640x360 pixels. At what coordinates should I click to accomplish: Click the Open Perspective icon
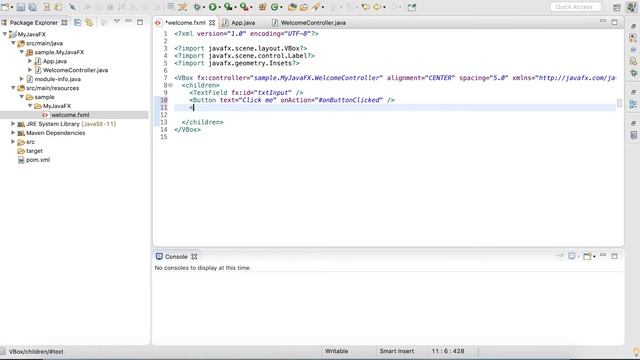pyautogui.click(x=617, y=7)
